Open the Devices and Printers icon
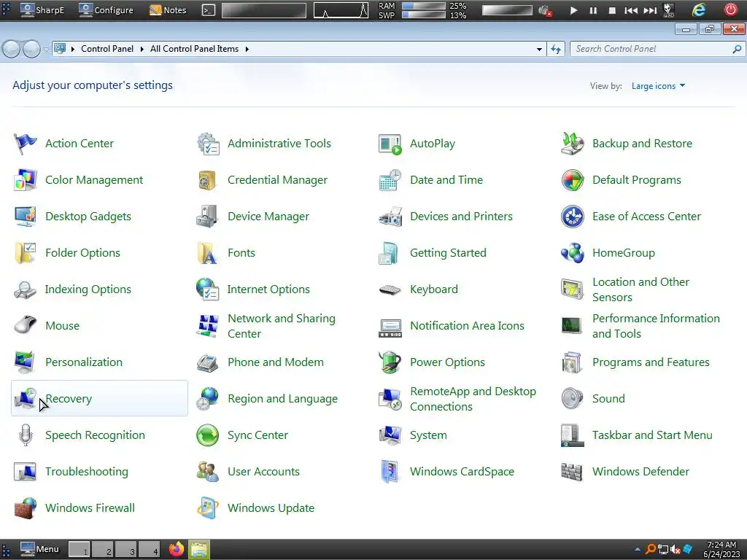Image resolution: width=747 pixels, height=560 pixels. click(390, 216)
